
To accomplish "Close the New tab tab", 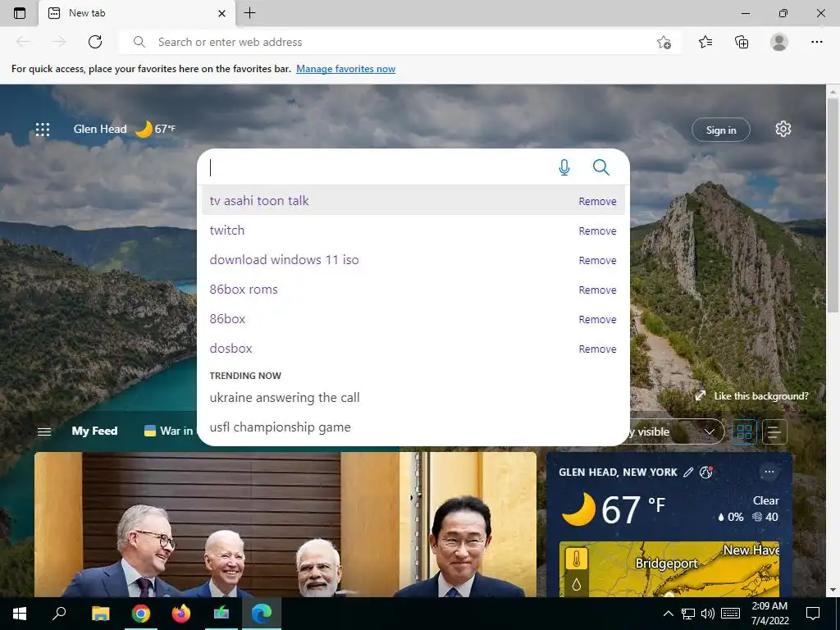I will point(221,13).
